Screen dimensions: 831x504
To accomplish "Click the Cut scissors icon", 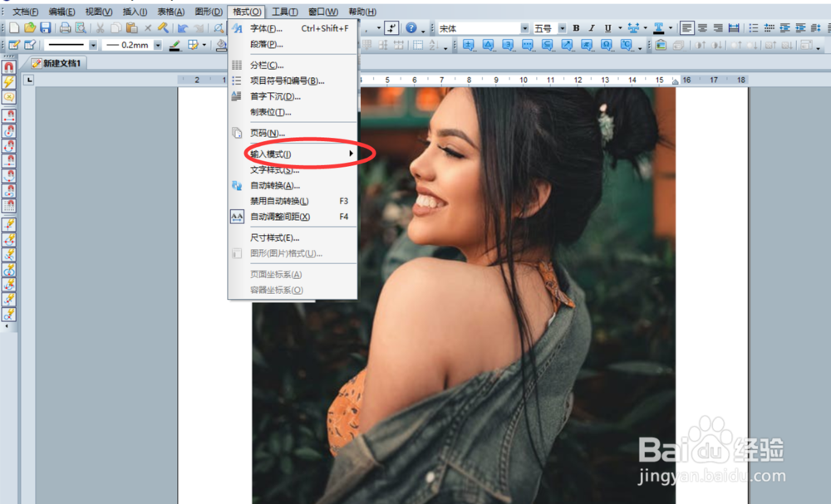I will [x=100, y=28].
